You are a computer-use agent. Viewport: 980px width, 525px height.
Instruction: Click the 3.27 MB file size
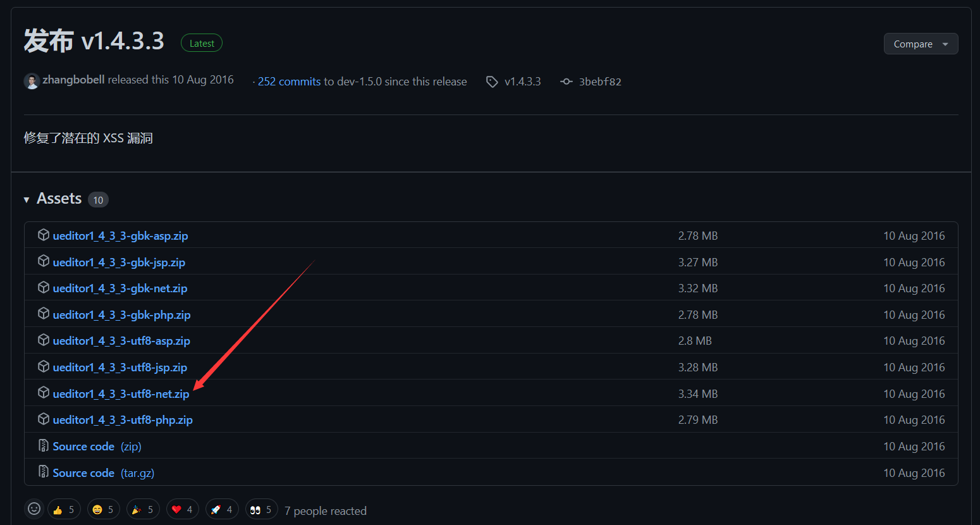(698, 262)
